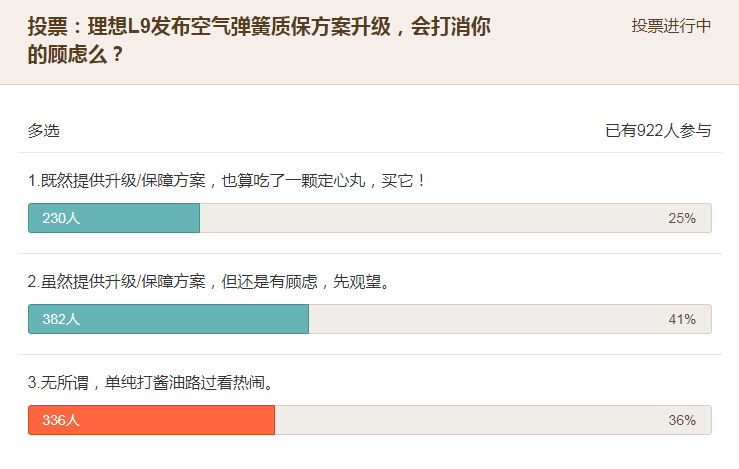Click the 已有922人参与 participant count
Image resolution: width=739 pixels, height=469 pixels.
[x=658, y=131]
